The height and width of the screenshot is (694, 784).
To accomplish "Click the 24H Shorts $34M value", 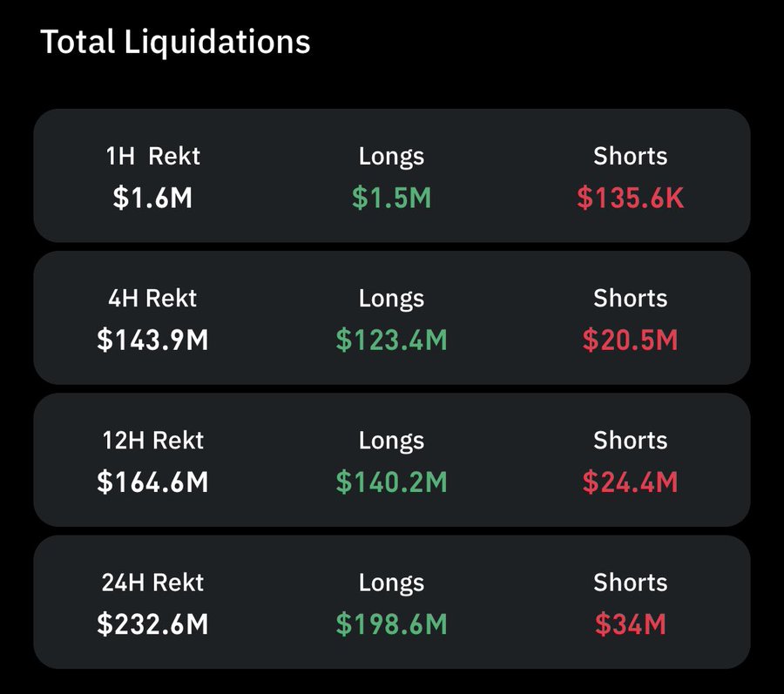I will (x=630, y=624).
